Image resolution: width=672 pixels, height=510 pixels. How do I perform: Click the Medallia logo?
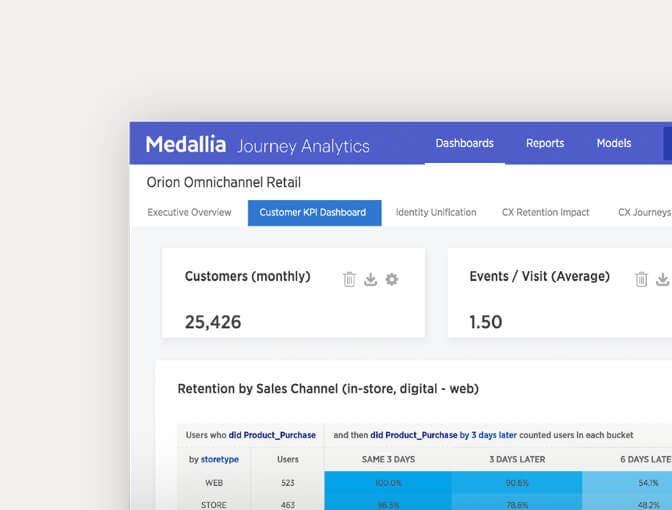(x=186, y=144)
